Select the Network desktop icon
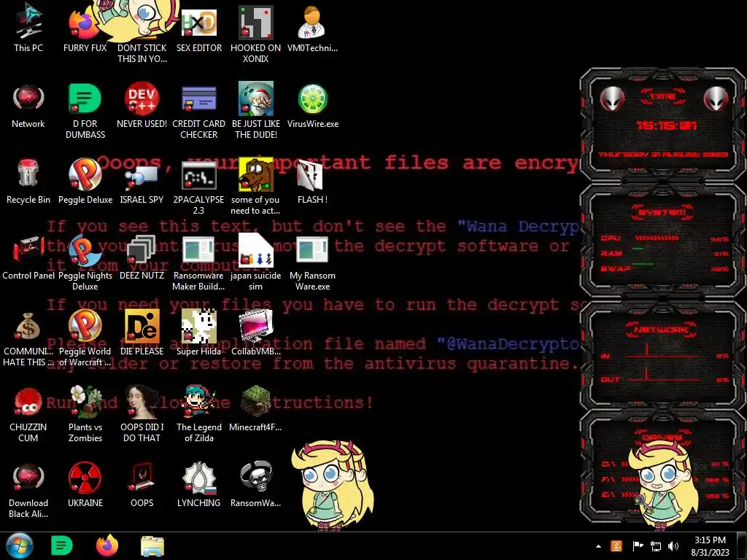 tap(28, 106)
